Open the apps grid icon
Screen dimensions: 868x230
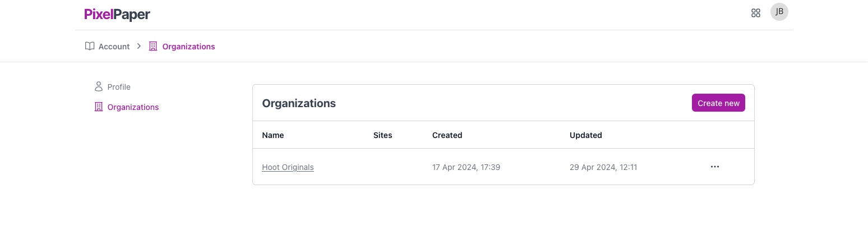(x=755, y=13)
